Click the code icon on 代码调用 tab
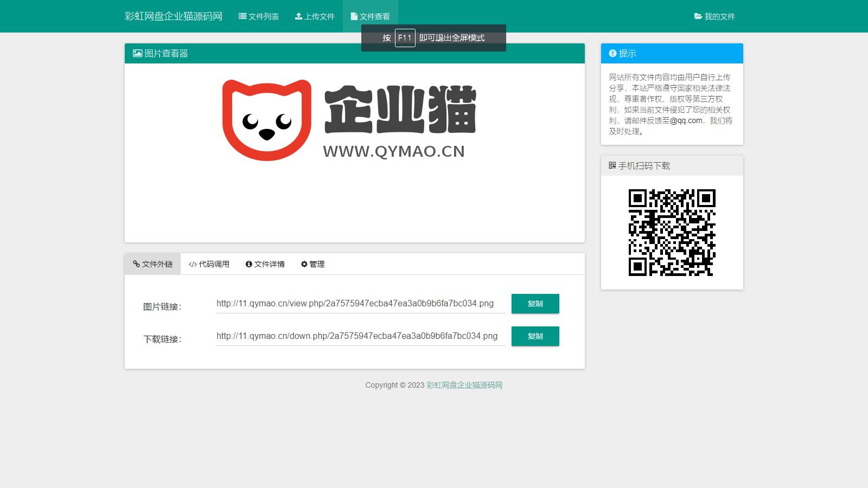The image size is (868, 488). pyautogui.click(x=193, y=264)
